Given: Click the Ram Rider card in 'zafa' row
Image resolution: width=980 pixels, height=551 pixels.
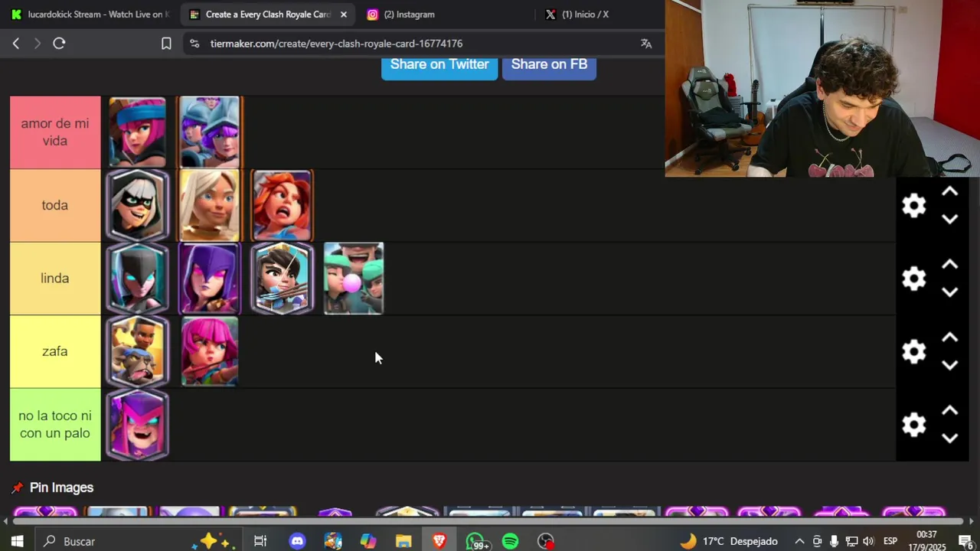Looking at the screenshot, I should point(137,351).
